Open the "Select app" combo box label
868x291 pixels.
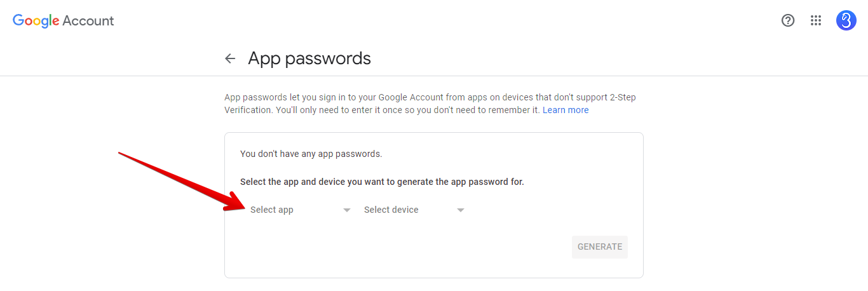tap(272, 210)
